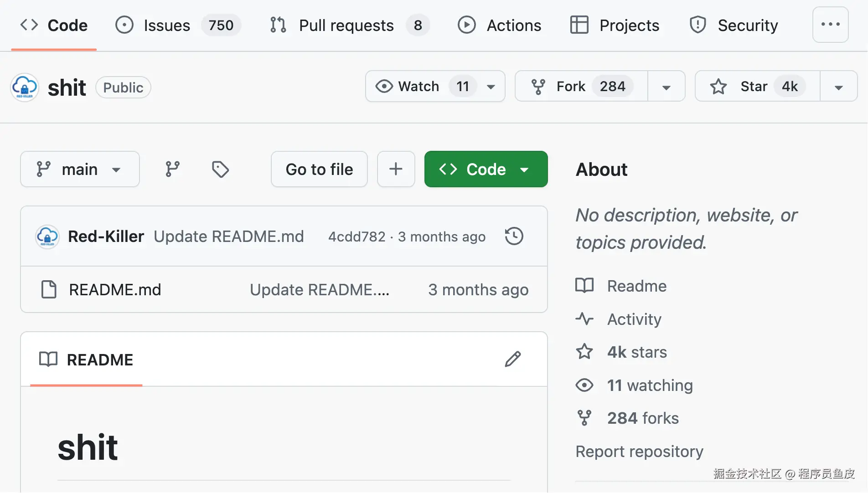Expand the main branch selector
Screen dimensions: 868x493
click(x=80, y=169)
